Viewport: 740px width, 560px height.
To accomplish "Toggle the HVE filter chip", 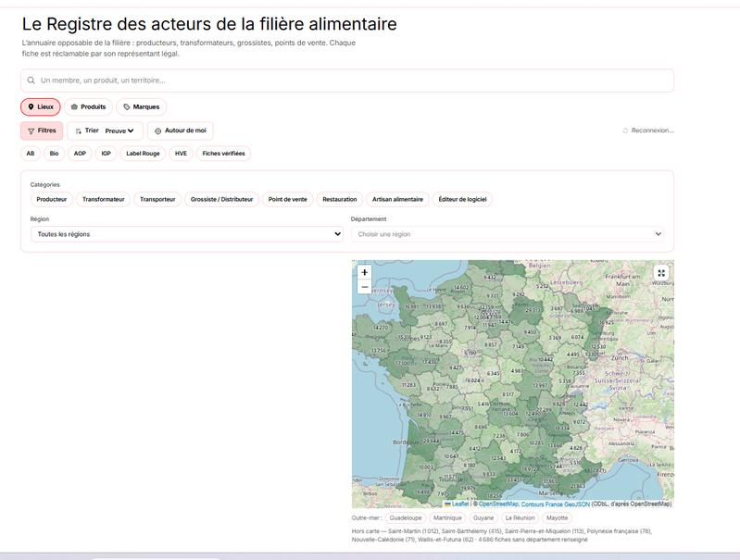I will [181, 154].
